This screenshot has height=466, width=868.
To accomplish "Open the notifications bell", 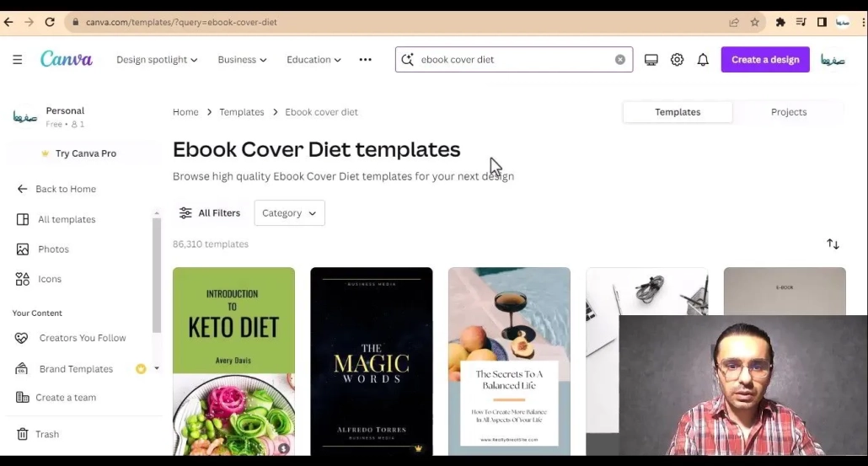I will coord(703,60).
